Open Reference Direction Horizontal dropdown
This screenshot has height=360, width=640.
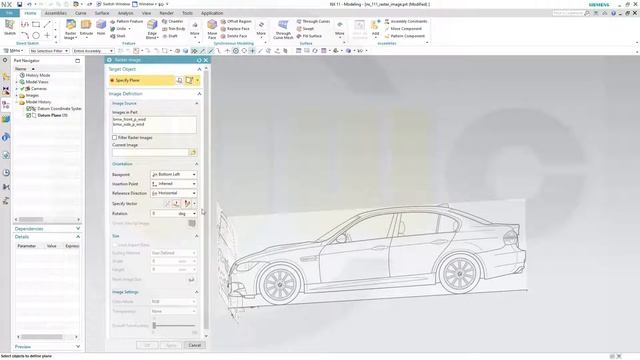click(x=174, y=193)
